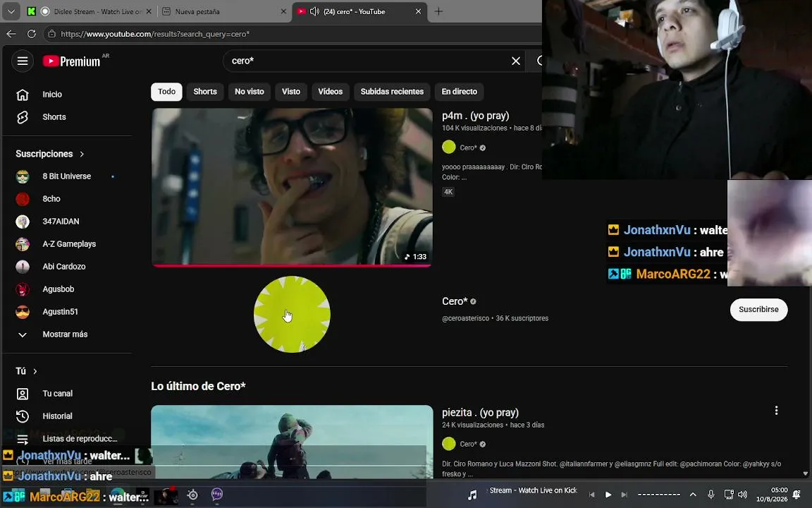Click the YouTube Premium logo

click(x=71, y=61)
